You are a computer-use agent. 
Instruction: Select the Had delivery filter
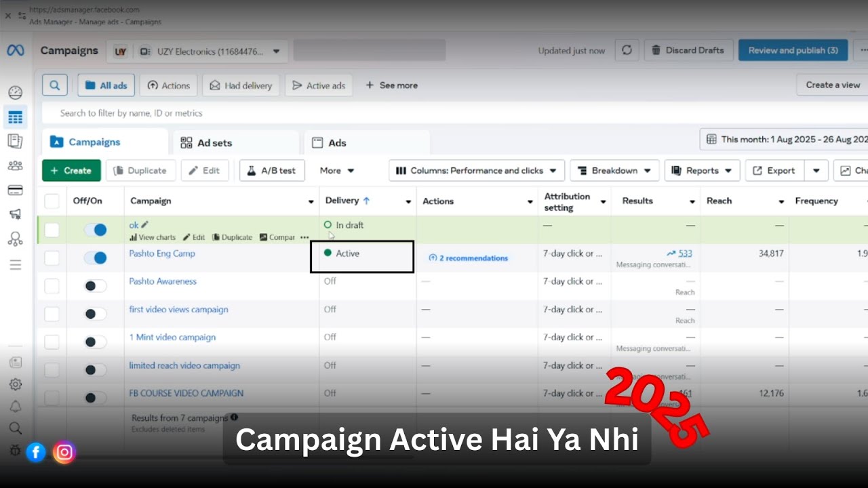click(x=241, y=85)
